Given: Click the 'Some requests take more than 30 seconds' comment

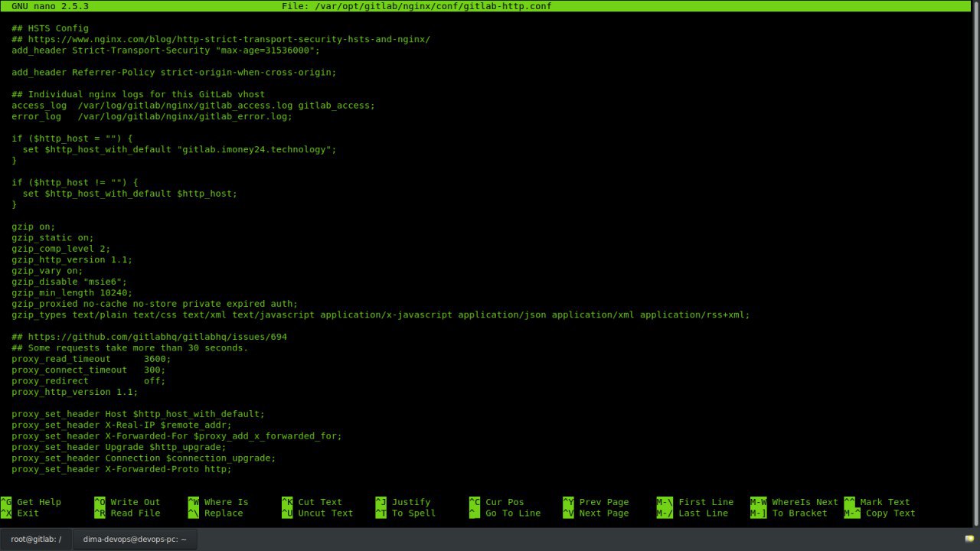Looking at the screenshot, I should [130, 348].
